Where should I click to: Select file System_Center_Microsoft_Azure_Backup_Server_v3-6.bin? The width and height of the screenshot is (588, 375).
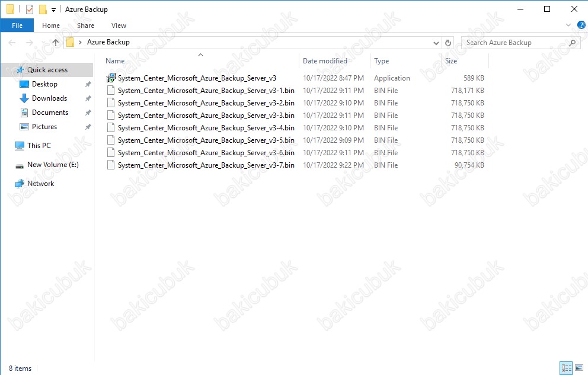206,152
